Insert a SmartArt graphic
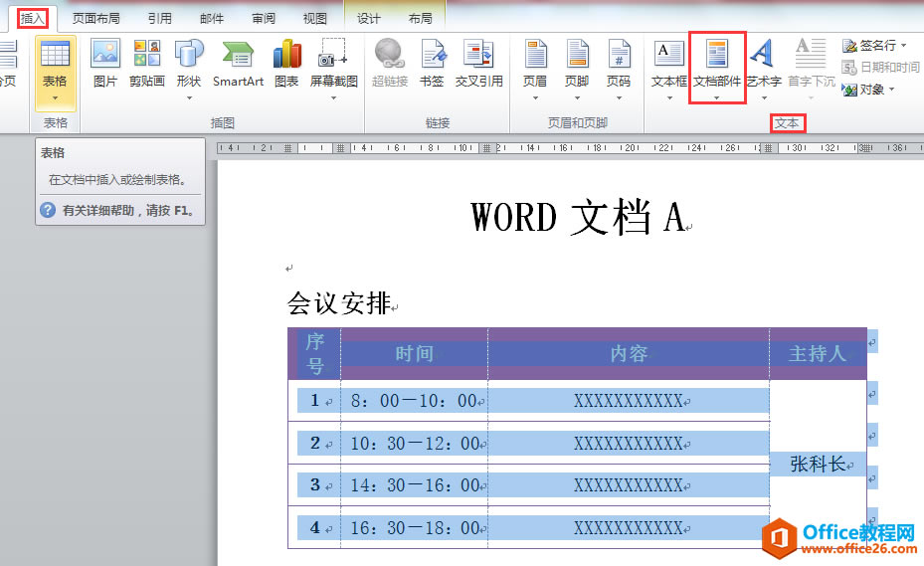924x566 pixels. [238, 64]
